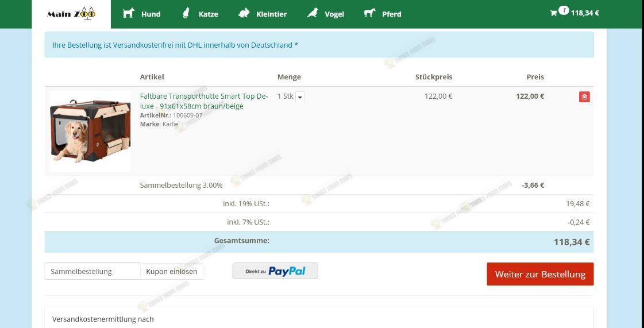Select the bold Preis value 122,00 €
644x328 pixels.
530,97
